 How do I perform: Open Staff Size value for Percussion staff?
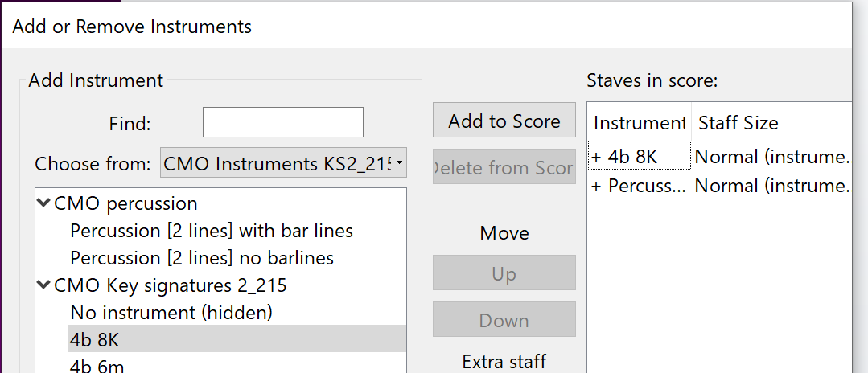[772, 186]
